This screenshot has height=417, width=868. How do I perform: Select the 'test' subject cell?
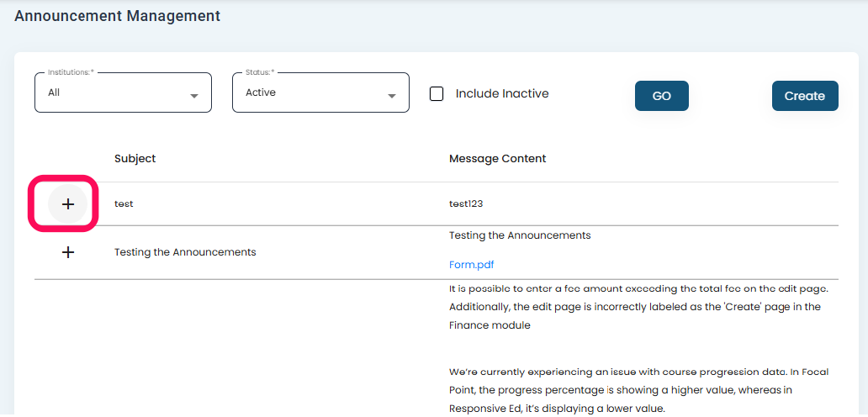pos(124,203)
